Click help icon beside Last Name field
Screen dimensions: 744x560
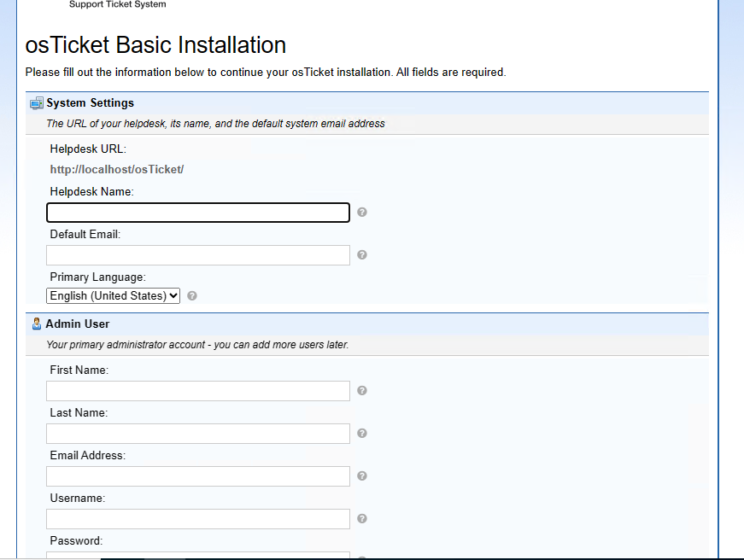362,434
